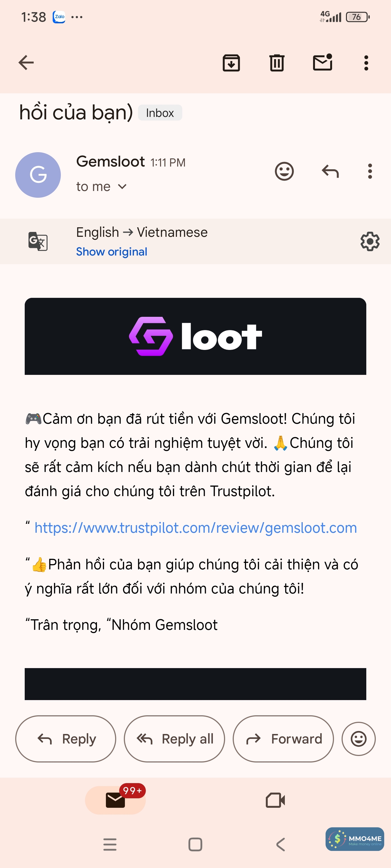The image size is (391, 868).
Task: Switch to the Meet video tab
Action: (275, 800)
